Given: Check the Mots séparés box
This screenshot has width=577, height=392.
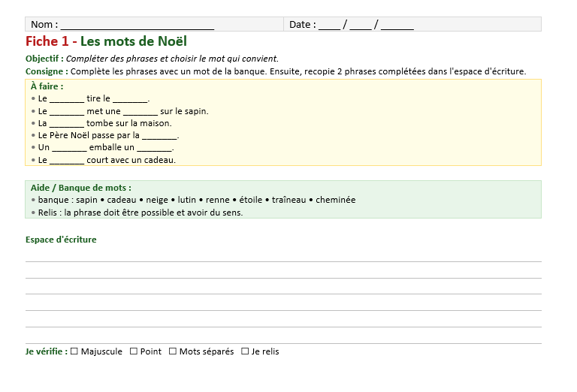Looking at the screenshot, I should (173, 351).
